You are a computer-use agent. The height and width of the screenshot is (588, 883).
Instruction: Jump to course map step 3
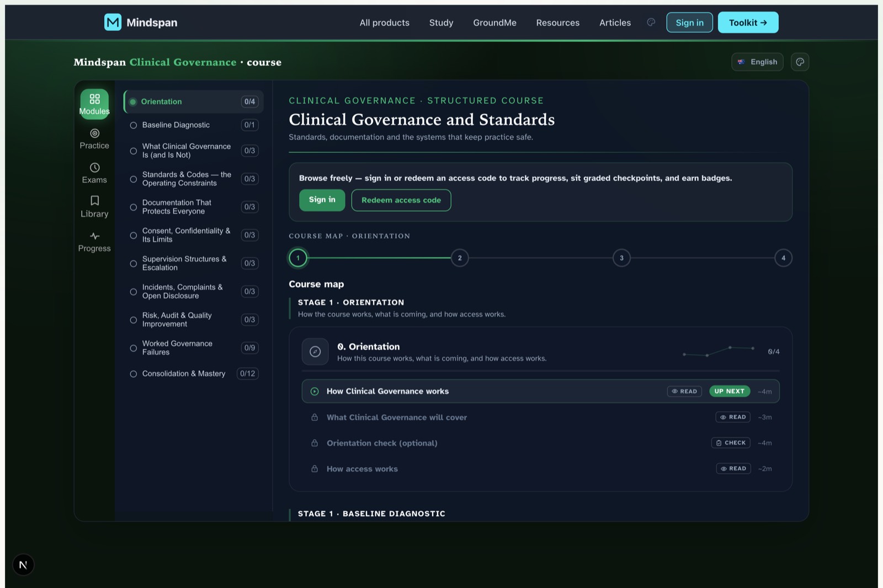pos(621,258)
